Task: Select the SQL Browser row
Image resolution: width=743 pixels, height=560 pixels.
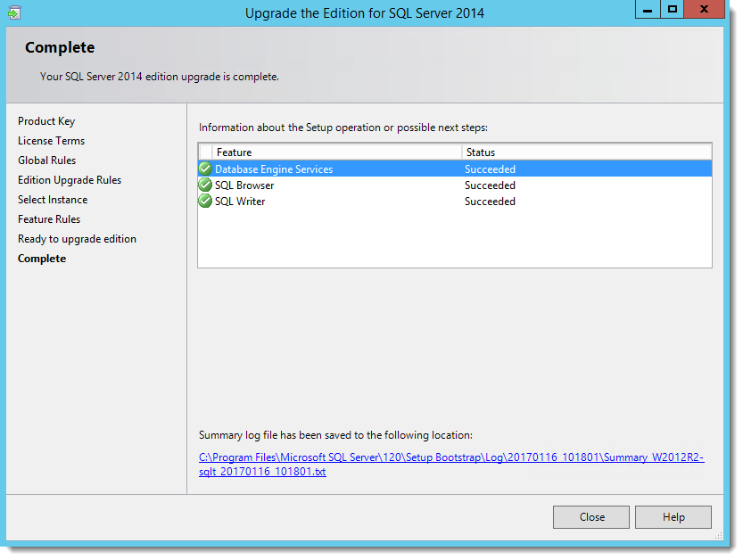Action: [455, 185]
